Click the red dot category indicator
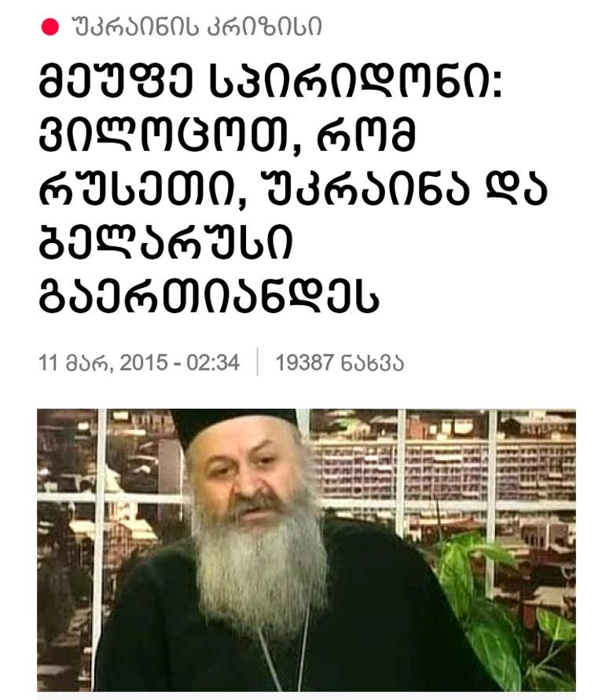 (x=50, y=27)
